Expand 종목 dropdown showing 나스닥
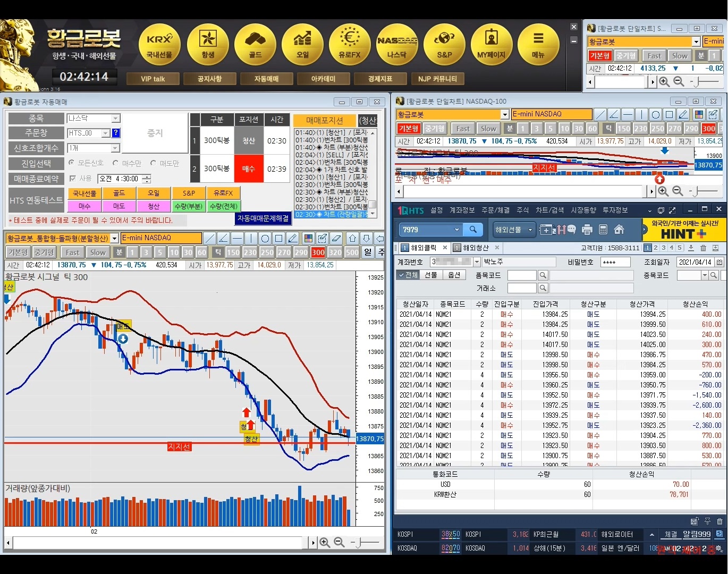 click(x=115, y=118)
